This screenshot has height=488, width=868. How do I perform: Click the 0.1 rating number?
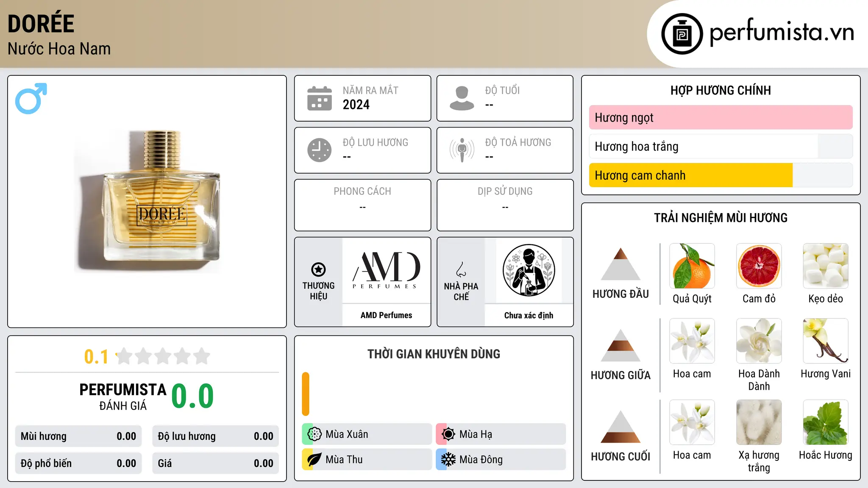tap(96, 357)
